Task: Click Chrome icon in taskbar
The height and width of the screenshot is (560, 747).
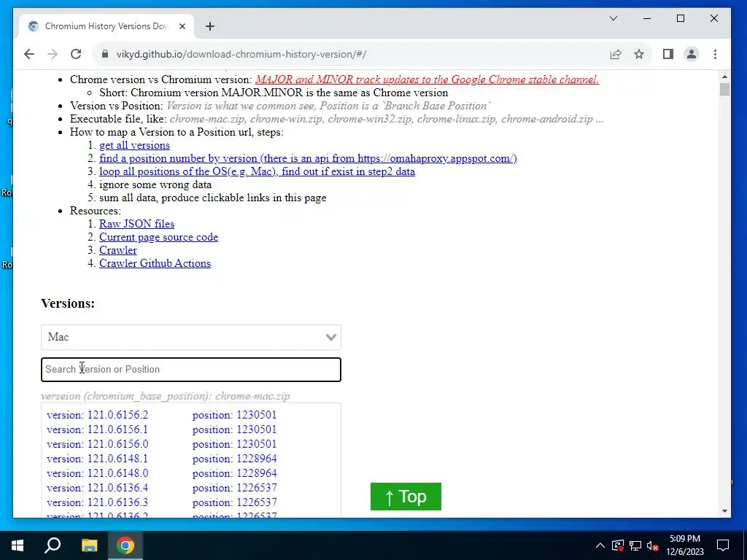Action: click(125, 545)
